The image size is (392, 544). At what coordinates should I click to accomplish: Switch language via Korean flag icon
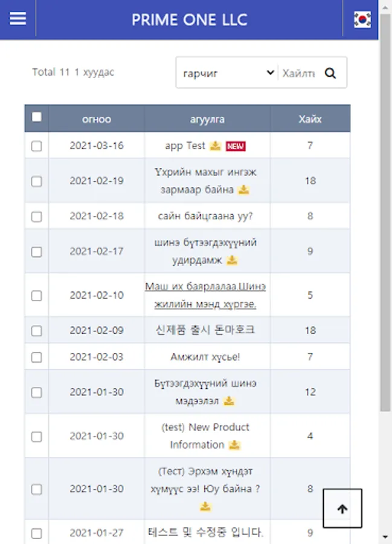(x=362, y=19)
